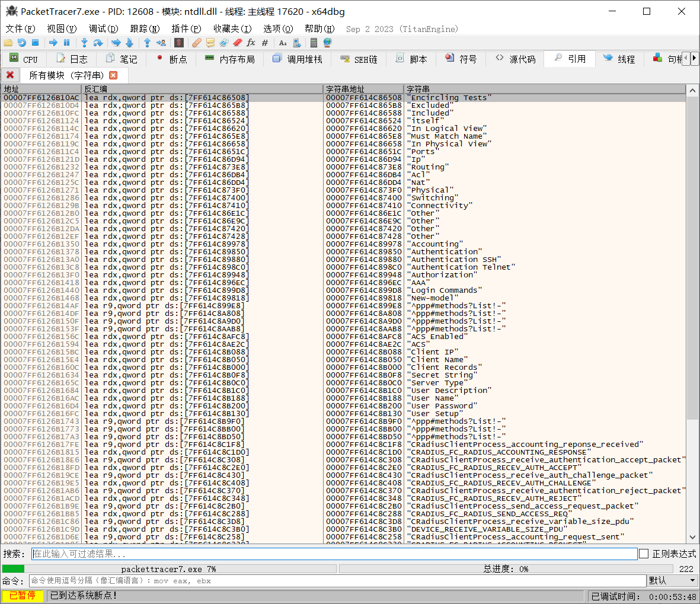Open variables with the hash icon

coord(265,43)
